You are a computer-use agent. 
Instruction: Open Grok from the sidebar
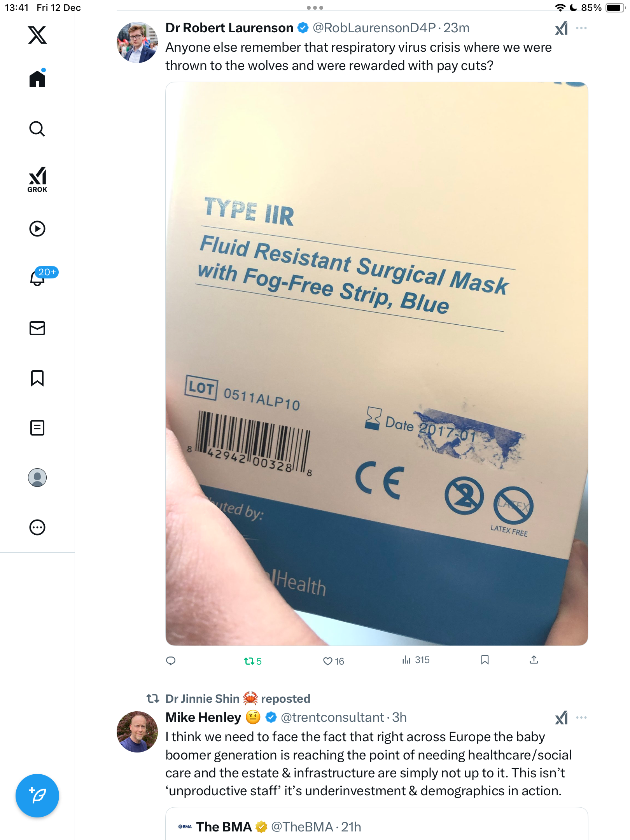(x=37, y=180)
